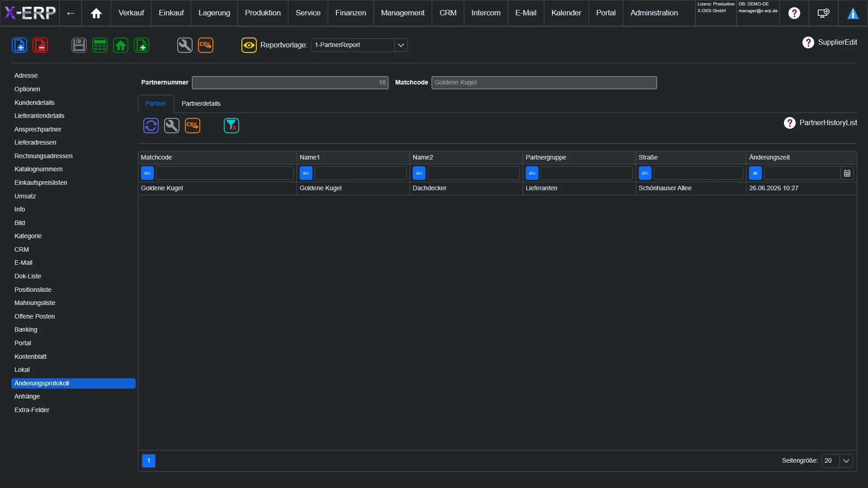Open the Finanzen menu
Screen dimensions: 868x488
tap(351, 13)
